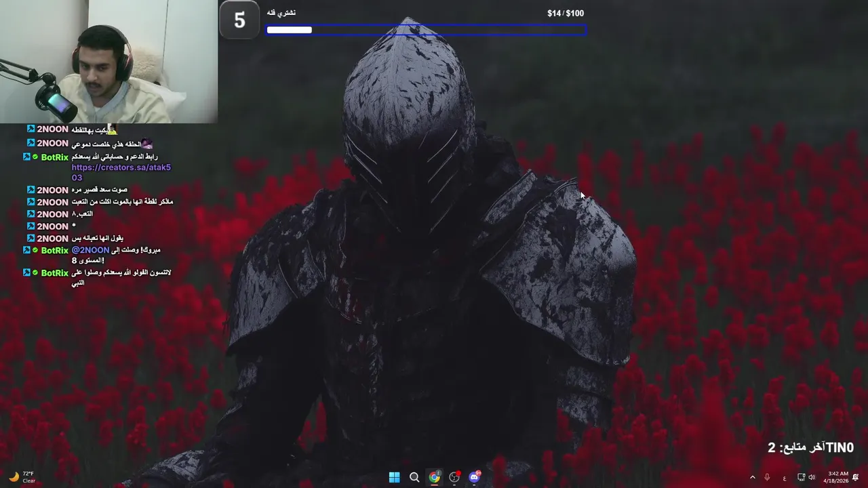Open the clock showing 3:42 AM
The width and height of the screenshot is (868, 488).
pyautogui.click(x=837, y=477)
